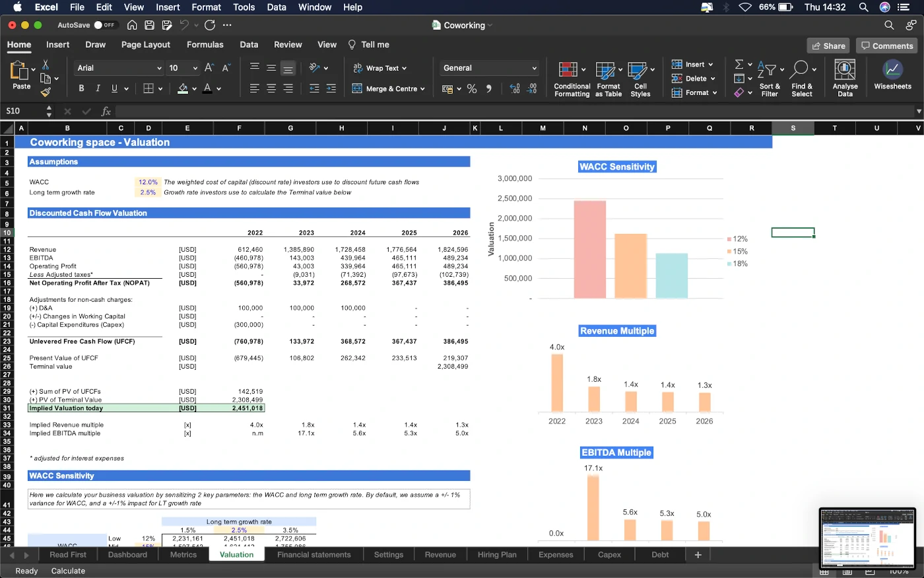Click the Name Box showing S10
The height and width of the screenshot is (578, 924).
[x=24, y=111]
